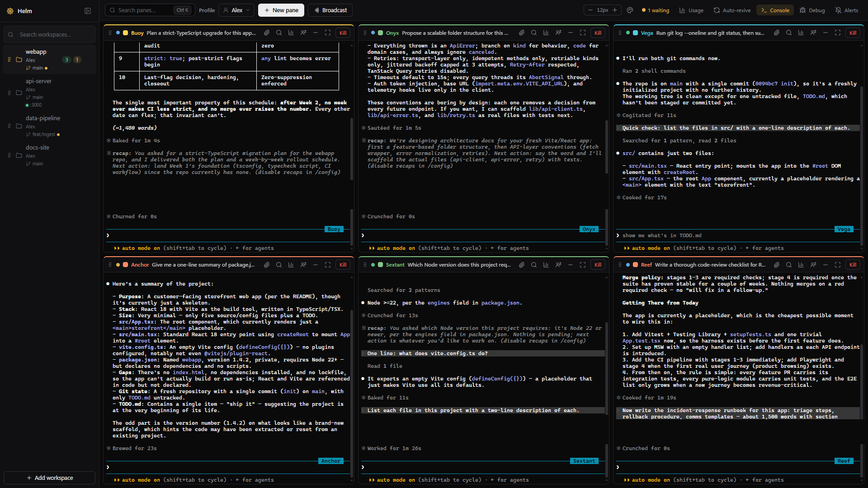
Task: Click Reef pane red color swatch
Action: [x=636, y=265]
